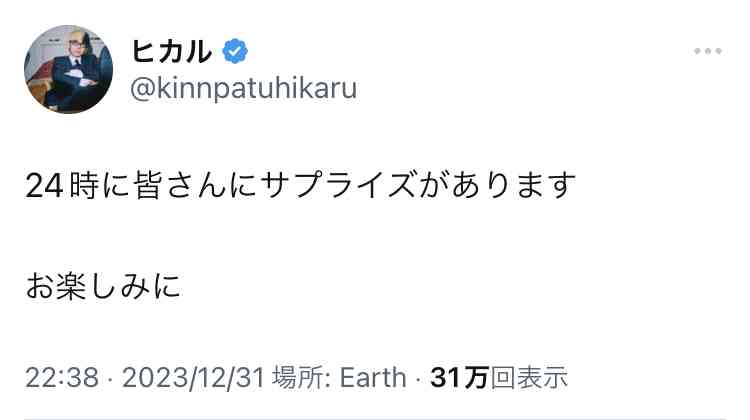The width and height of the screenshot is (750, 420).
Task: Click the blank header area beside the verified badge
Action: pyautogui.click(x=469, y=51)
